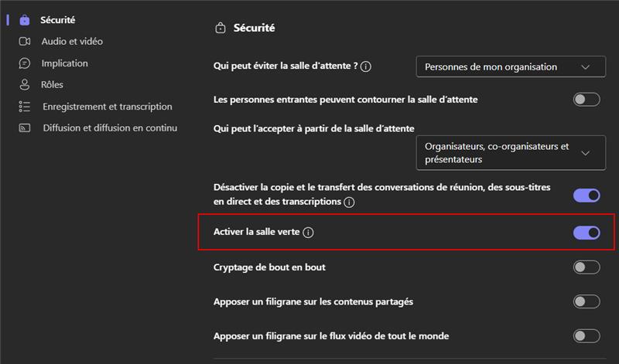Expand the 'Organisateurs, co-organisateurs et présentateurs' dropdown
Image resolution: width=619 pixels, height=364 pixels.
pyautogui.click(x=511, y=153)
